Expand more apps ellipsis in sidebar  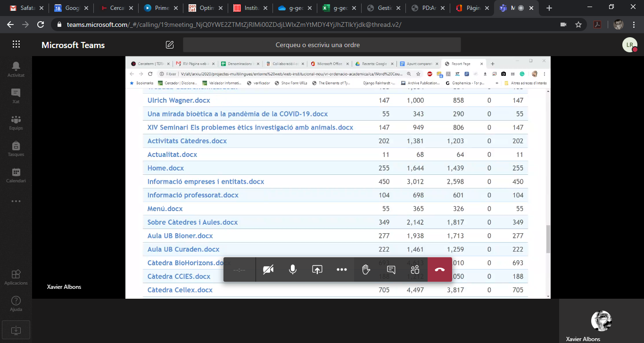[16, 201]
